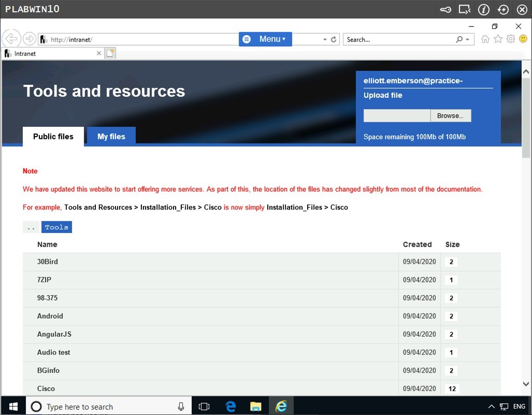The image size is (532, 415).
Task: Click the smiley feedback icon
Action: [x=523, y=39]
